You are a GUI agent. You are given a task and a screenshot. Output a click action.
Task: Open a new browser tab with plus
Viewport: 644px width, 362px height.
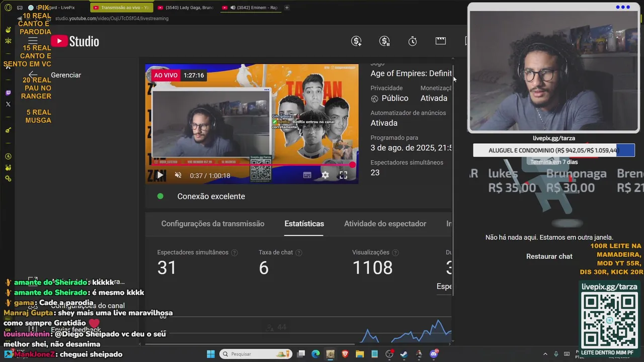[287, 8]
